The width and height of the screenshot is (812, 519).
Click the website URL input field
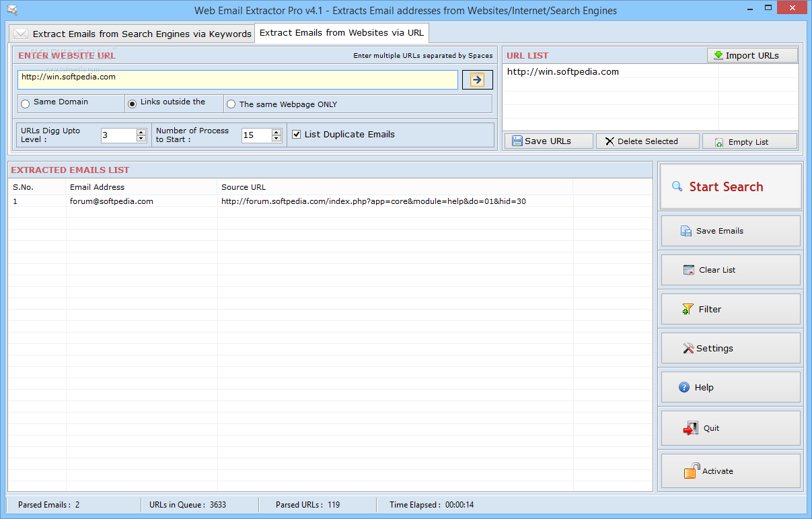click(237, 79)
